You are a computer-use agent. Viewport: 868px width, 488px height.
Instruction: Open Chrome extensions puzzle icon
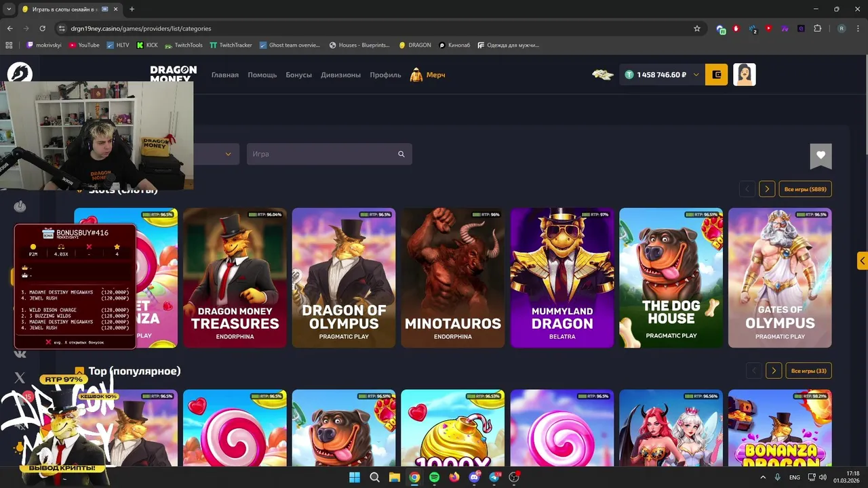click(817, 28)
